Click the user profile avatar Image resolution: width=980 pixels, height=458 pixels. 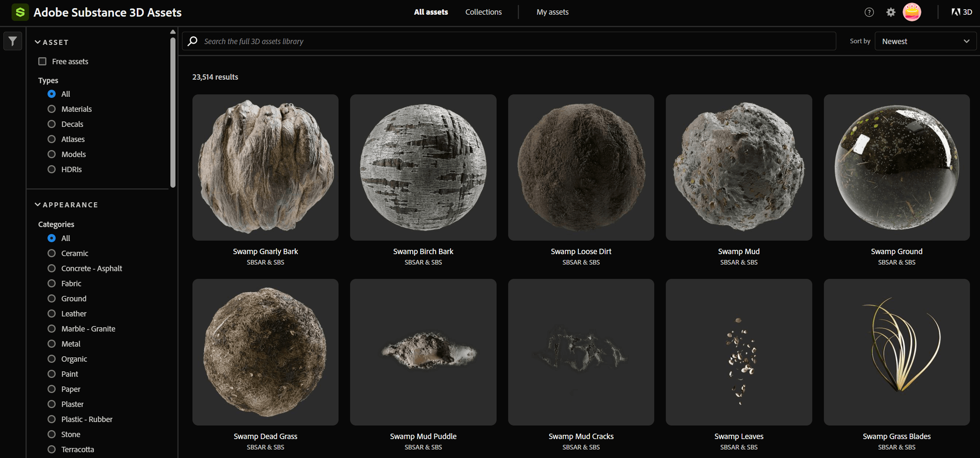(912, 12)
